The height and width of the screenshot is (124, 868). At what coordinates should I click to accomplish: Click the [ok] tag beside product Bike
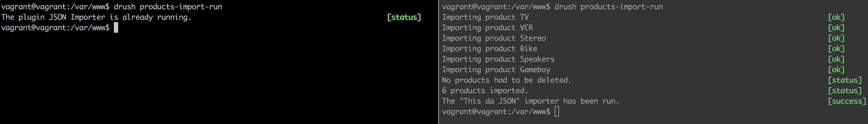tap(836, 48)
